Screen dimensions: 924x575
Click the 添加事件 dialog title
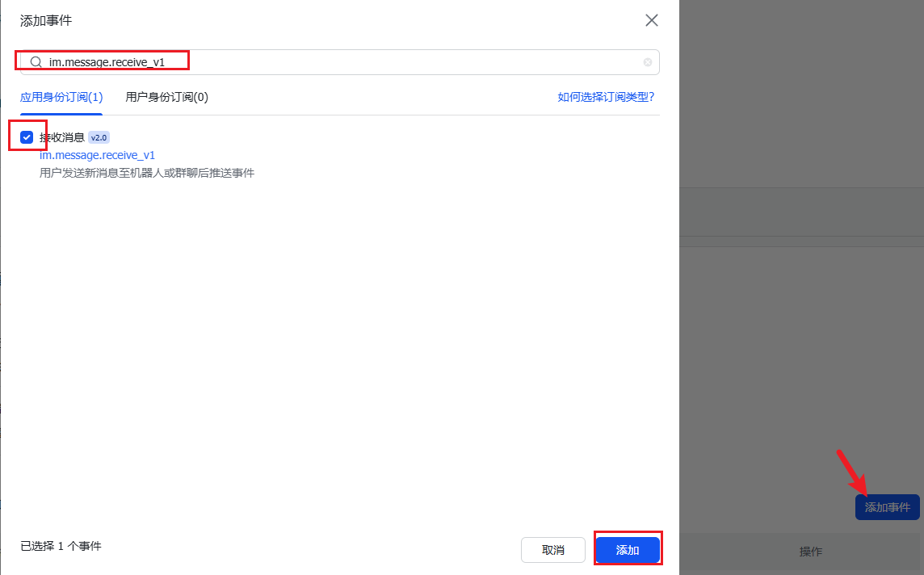click(45, 20)
